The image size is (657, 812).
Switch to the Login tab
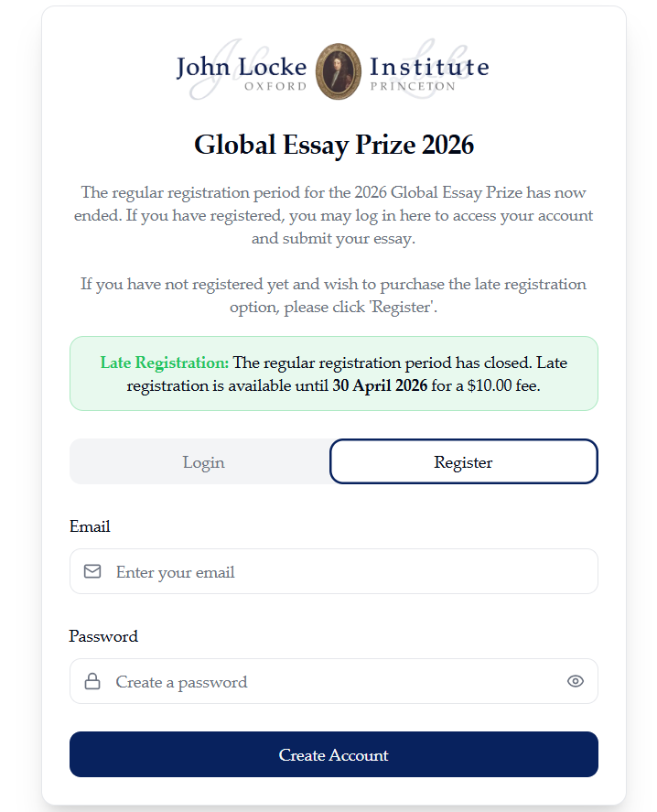tap(203, 461)
